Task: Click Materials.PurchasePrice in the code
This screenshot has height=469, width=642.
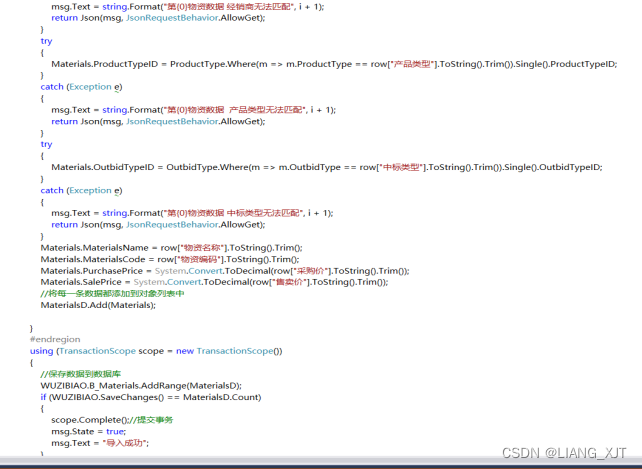Action: pyautogui.click(x=92, y=271)
